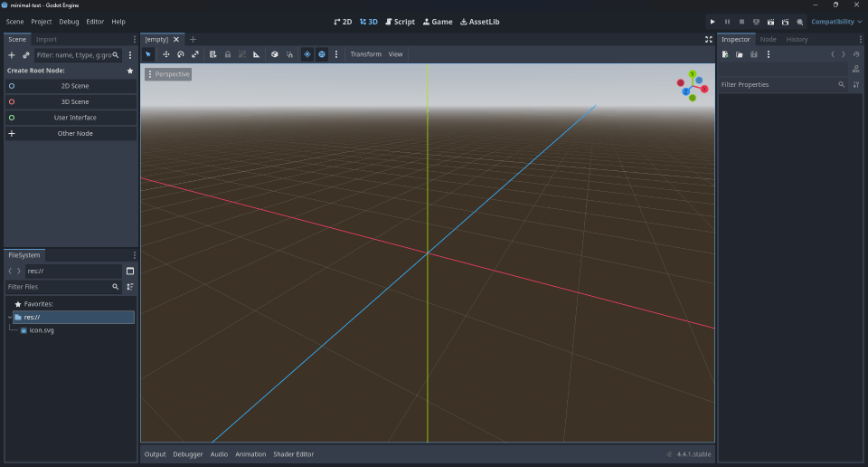Click the Y axis on view gizmo
This screenshot has width=868, height=467.
click(x=693, y=73)
